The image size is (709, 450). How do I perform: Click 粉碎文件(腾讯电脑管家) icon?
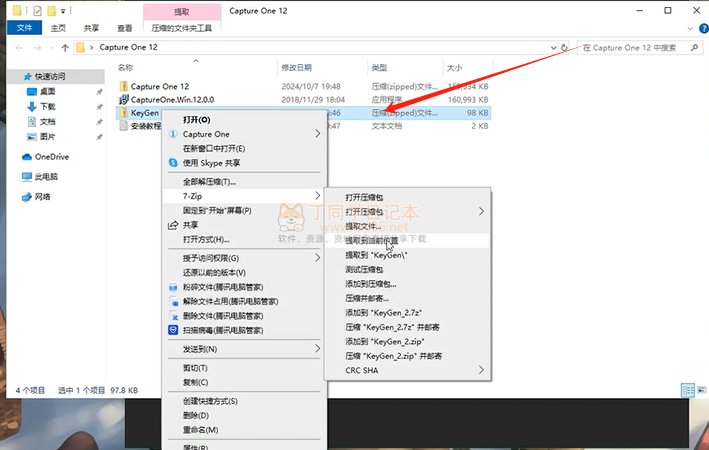pyautogui.click(x=173, y=287)
